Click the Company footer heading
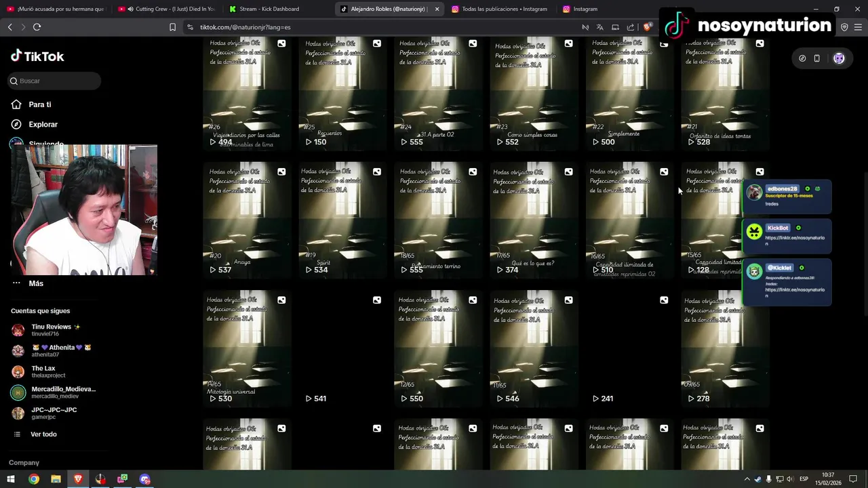 click(x=24, y=463)
